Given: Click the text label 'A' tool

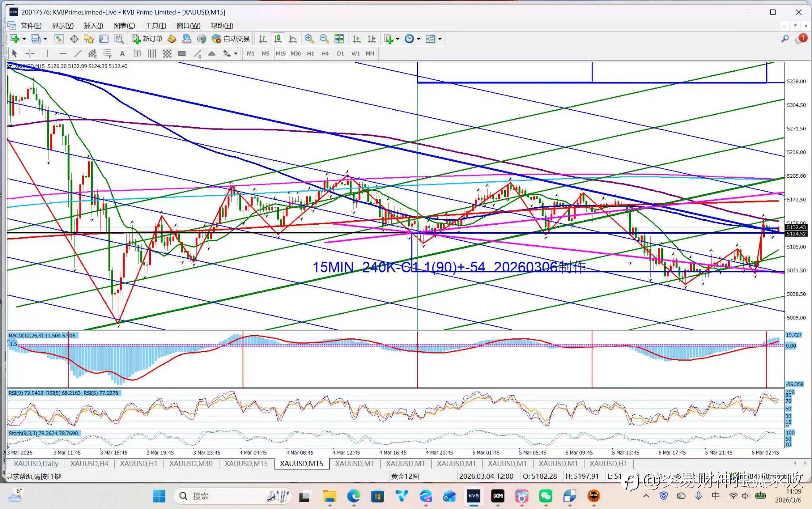Looking at the screenshot, I should (122, 53).
